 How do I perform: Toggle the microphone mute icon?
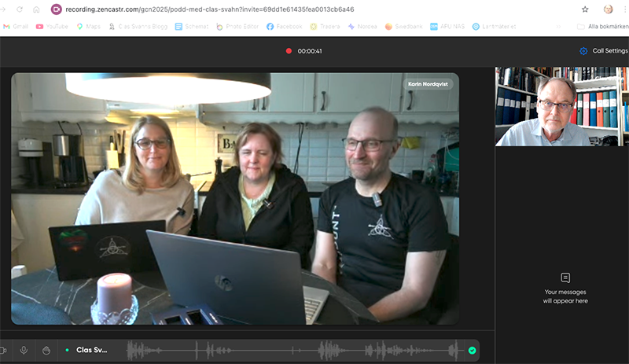click(x=24, y=350)
